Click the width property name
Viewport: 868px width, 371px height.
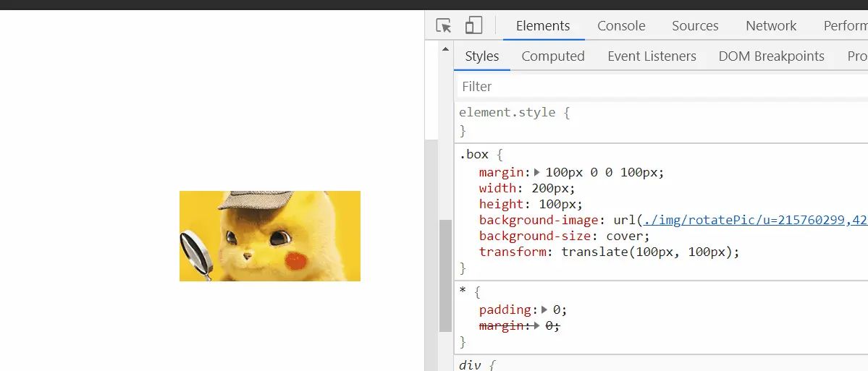tap(497, 188)
